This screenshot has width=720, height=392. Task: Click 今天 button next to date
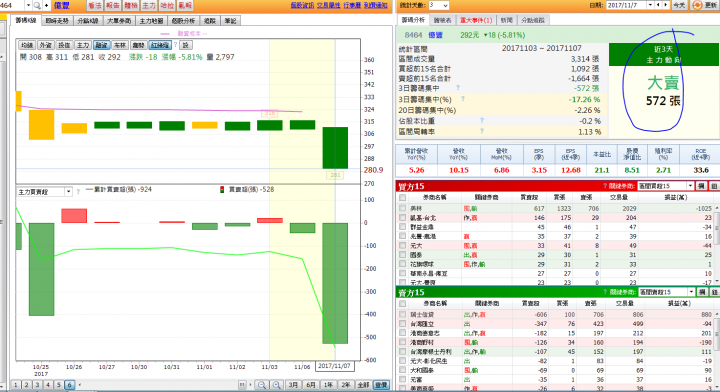point(679,5)
